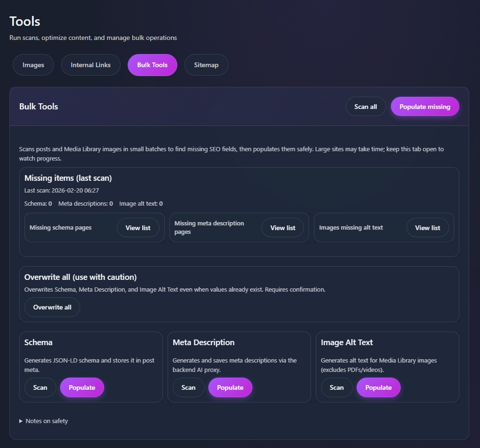480x448 pixels.
Task: Populate JSON-LD schema
Action: pos(82,387)
